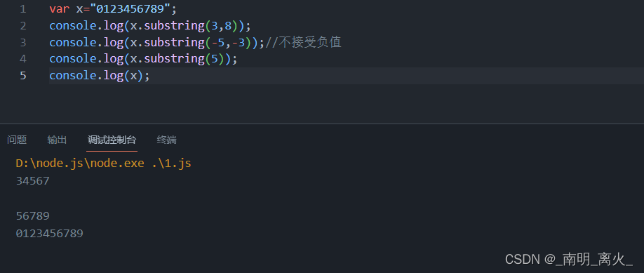The width and height of the screenshot is (644, 273).
Task: Click line number 2 in gutter
Action: [23, 26]
